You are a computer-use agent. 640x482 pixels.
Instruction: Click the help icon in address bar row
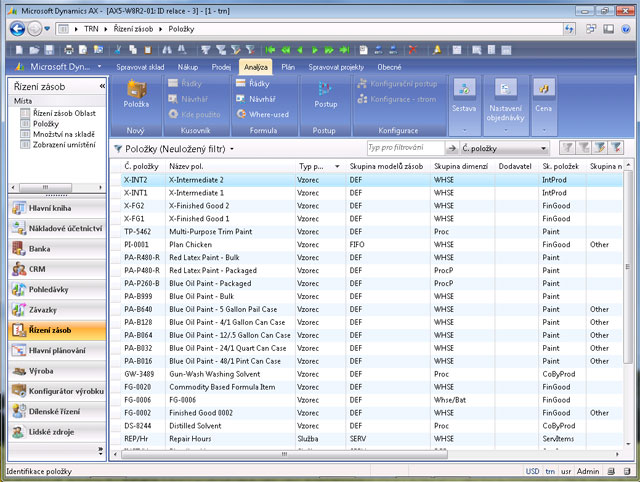coord(625,29)
